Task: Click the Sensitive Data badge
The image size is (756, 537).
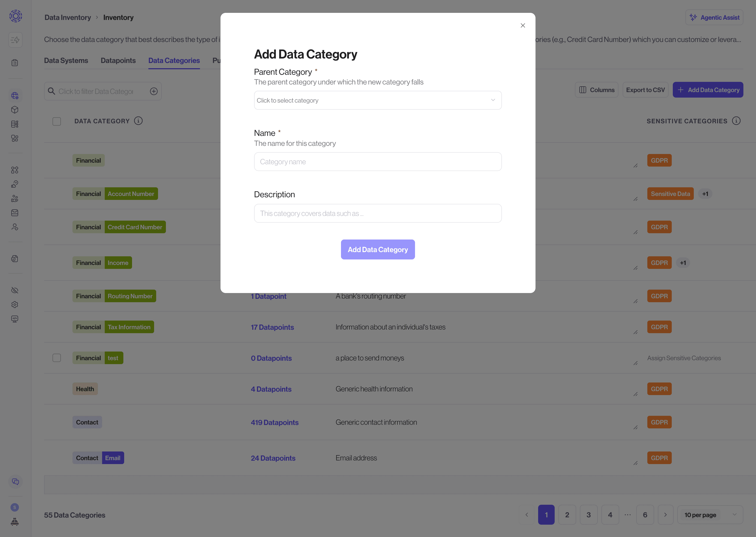Action: (670, 194)
